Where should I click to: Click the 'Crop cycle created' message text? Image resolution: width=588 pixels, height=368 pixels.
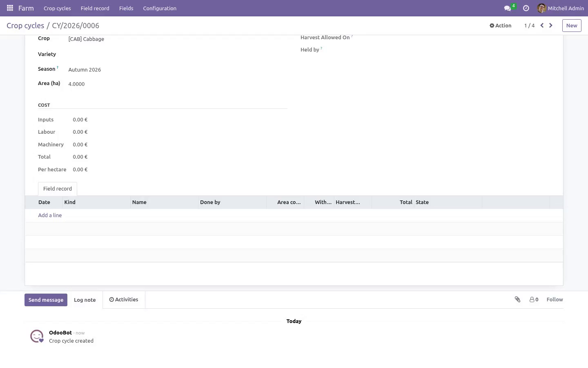tap(71, 341)
